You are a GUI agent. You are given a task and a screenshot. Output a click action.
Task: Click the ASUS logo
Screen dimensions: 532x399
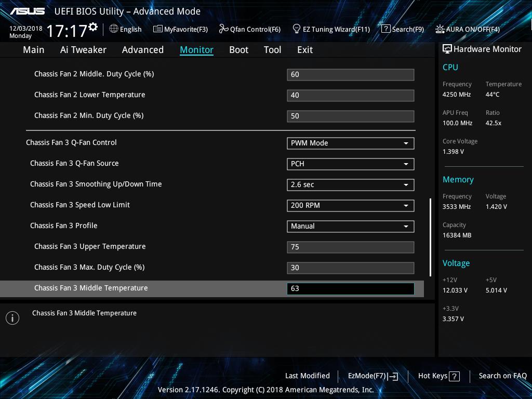point(27,11)
